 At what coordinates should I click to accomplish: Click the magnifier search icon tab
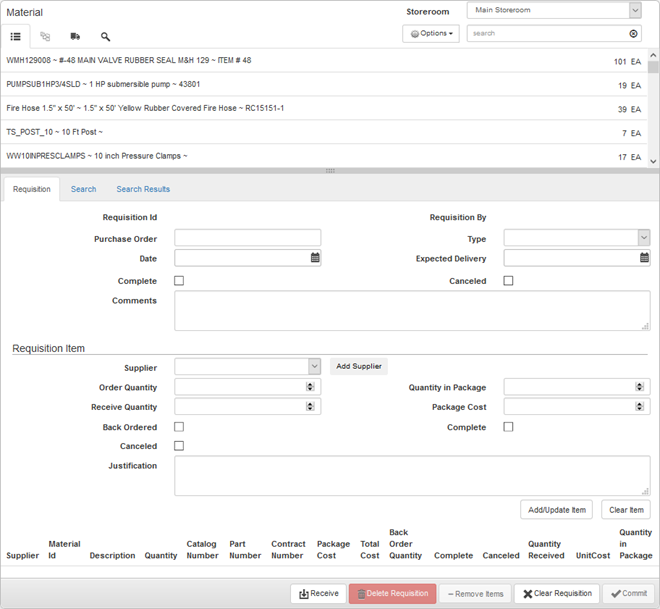(x=105, y=36)
